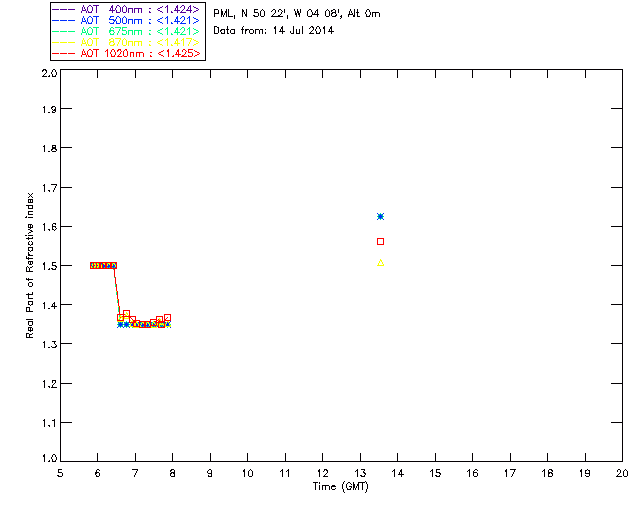Click y-axis tick label '2.0'
The image size is (640, 512).
click(x=49, y=73)
